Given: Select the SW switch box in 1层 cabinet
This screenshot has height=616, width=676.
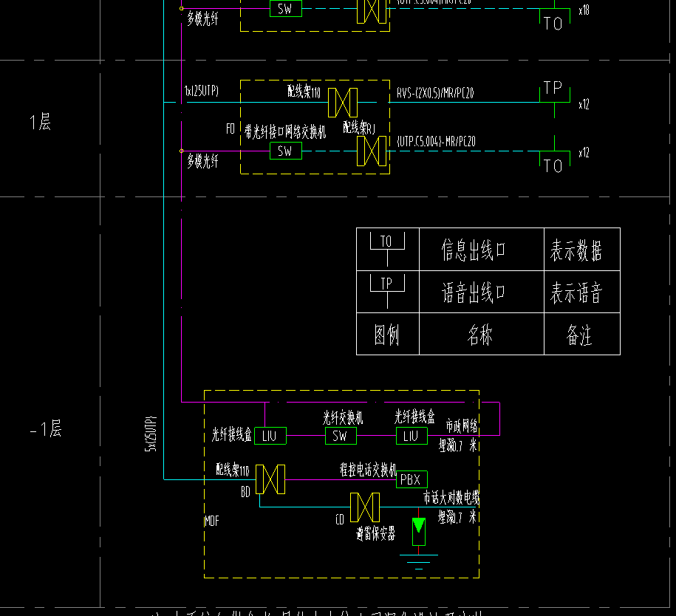Looking at the screenshot, I should coord(285,151).
